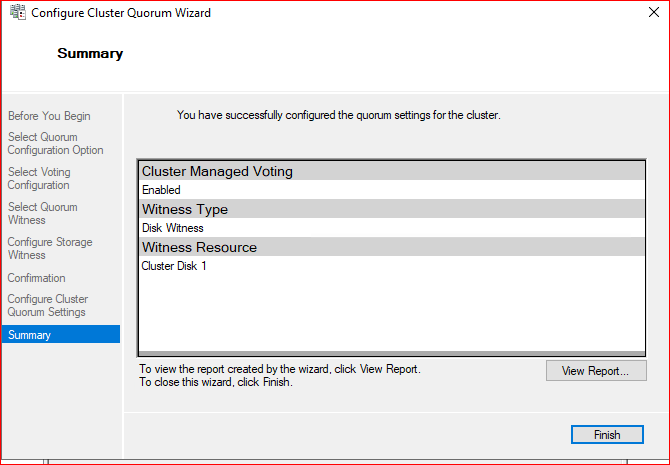Screen dimensions: 670x465
Task: Select the Before You Begin step
Action: click(x=49, y=116)
